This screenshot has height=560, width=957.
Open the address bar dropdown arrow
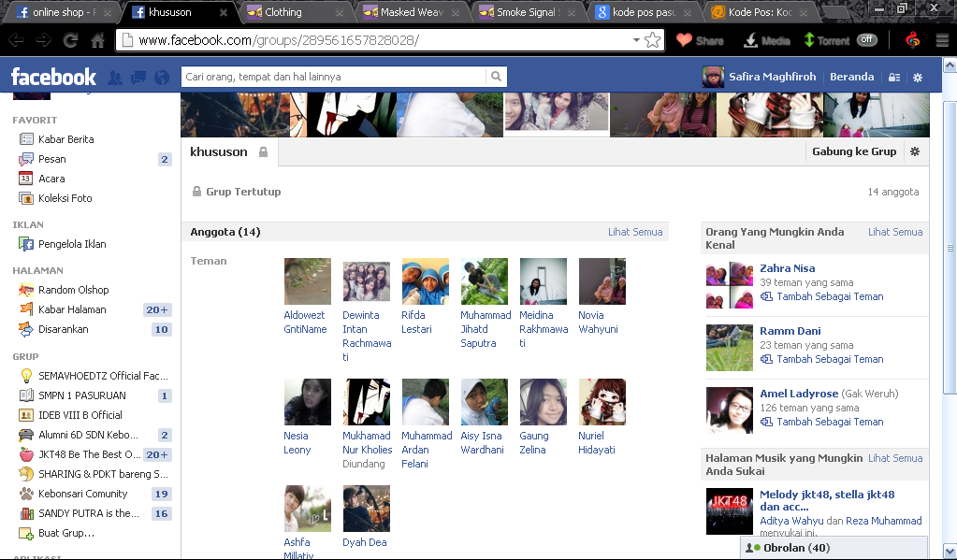click(x=636, y=40)
